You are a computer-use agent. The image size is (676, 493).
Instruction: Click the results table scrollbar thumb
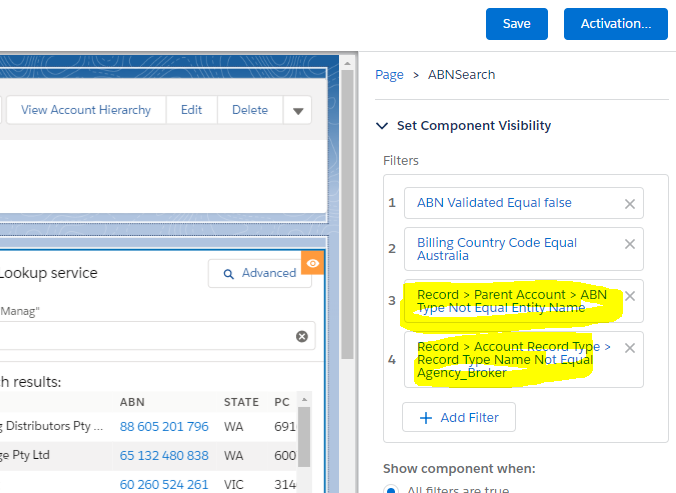tap(304, 437)
